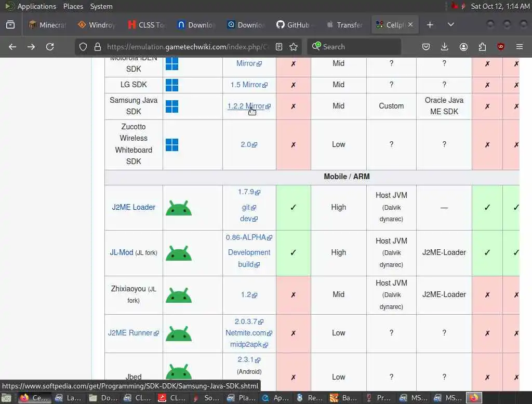Click the Android icon in Zhixiaoyou row
This screenshot has height=404, width=532.
coord(179,295)
